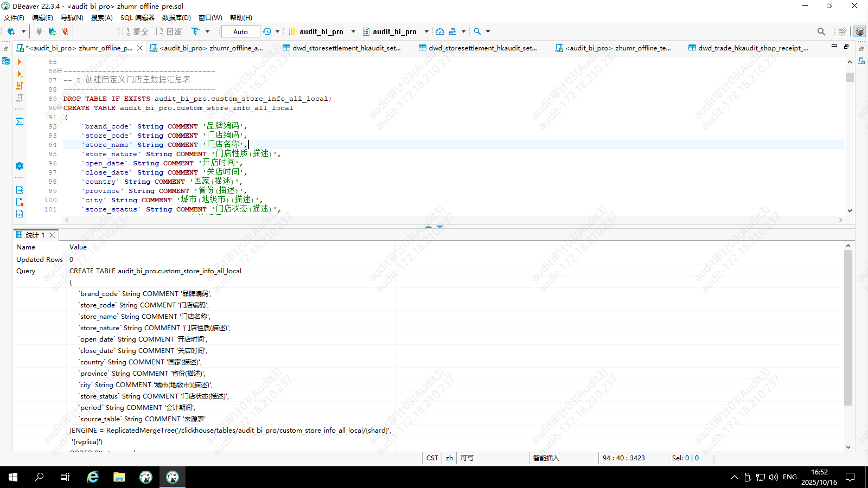
Task: Click the orange Execute SQL statement arrow
Action: tap(20, 62)
